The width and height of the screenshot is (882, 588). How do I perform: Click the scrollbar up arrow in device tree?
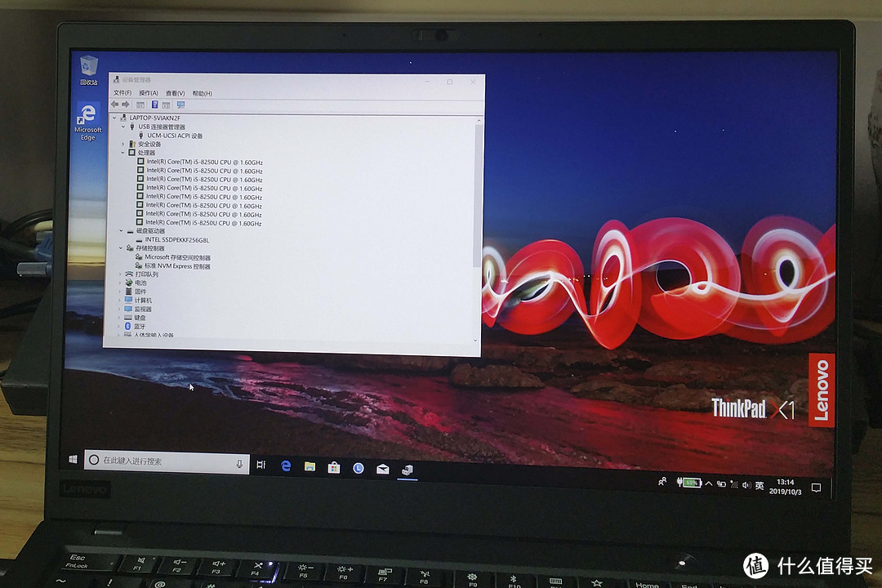[479, 120]
